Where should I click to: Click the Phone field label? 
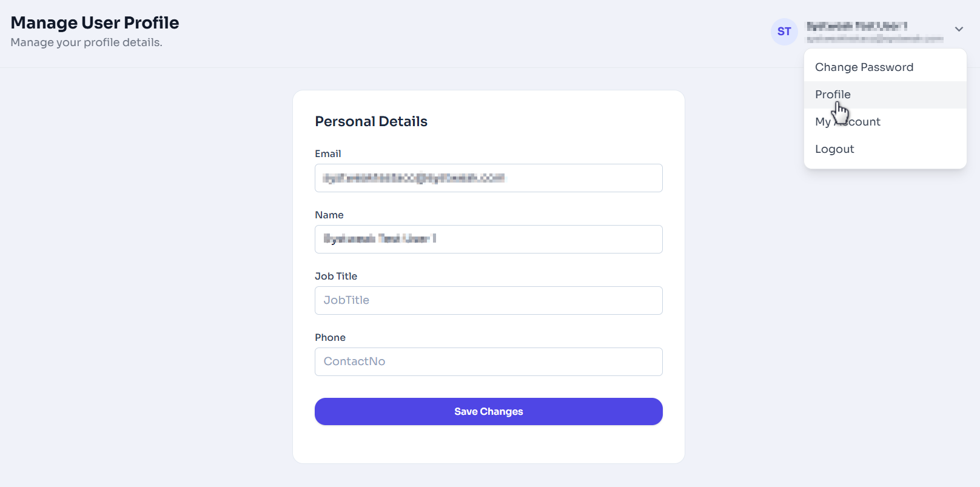pos(330,337)
